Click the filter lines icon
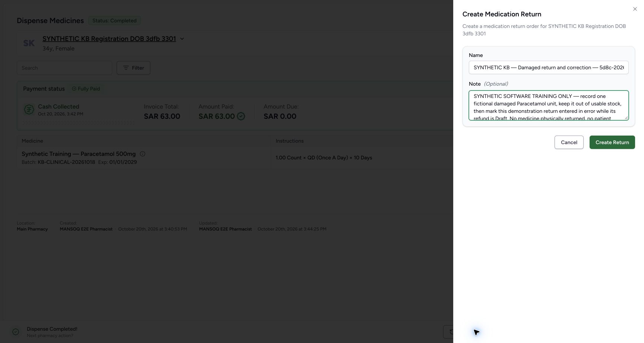Viewport: 644px width, 343px height. click(126, 68)
